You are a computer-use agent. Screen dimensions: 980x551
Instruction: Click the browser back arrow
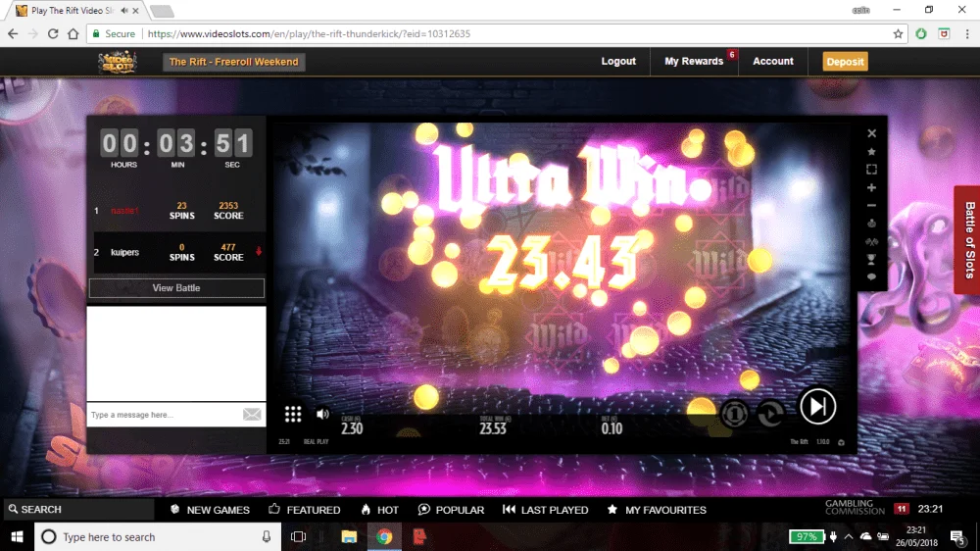pyautogui.click(x=13, y=33)
